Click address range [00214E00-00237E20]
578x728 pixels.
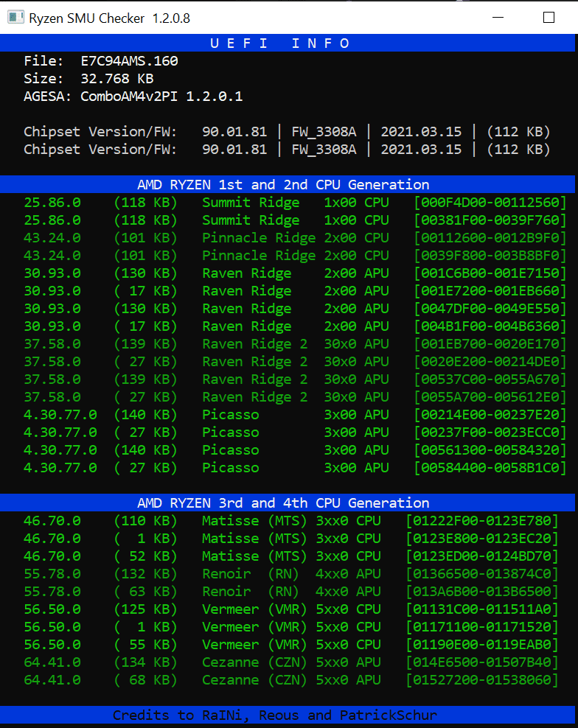tap(490, 414)
